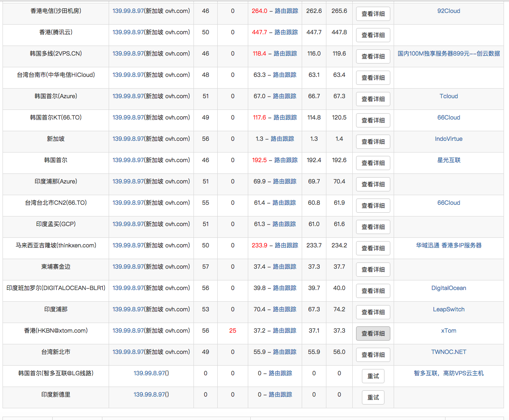Open the Tcloud sponsor link
The width and height of the screenshot is (509, 420).
click(x=448, y=96)
